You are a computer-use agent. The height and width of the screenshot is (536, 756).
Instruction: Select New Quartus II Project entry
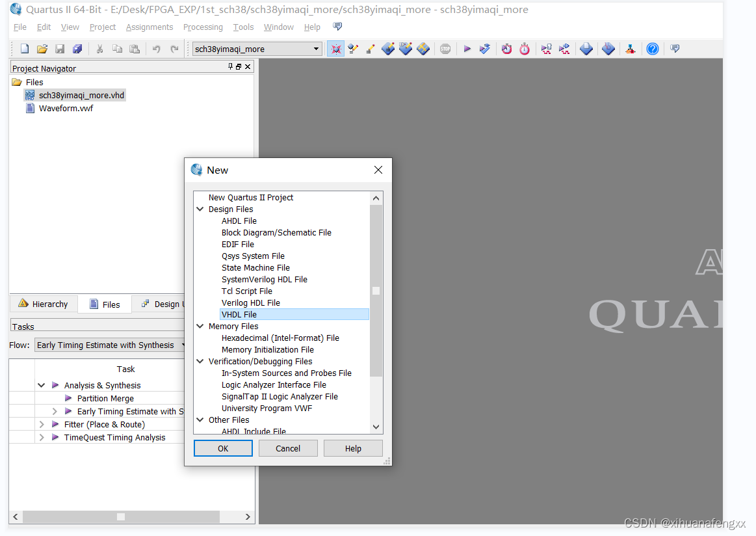point(251,197)
